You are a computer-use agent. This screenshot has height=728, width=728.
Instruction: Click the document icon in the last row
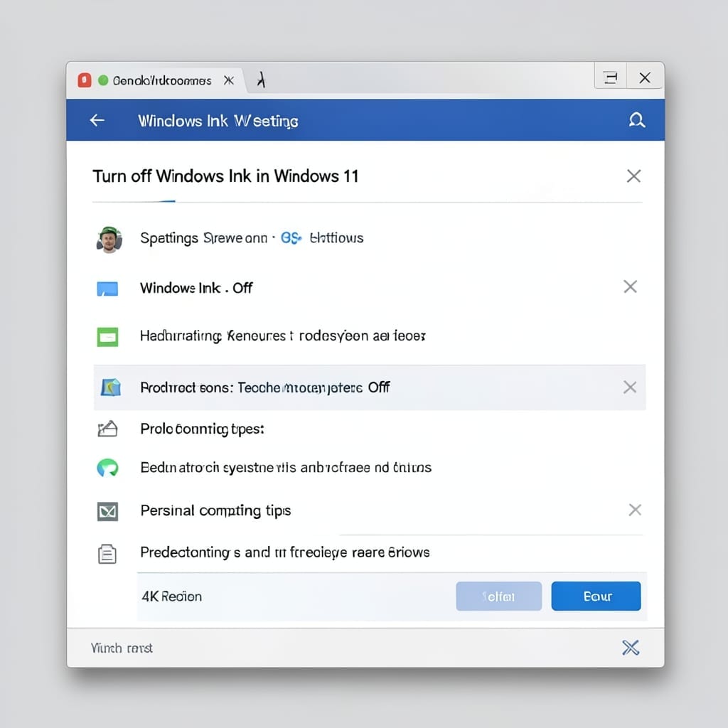[x=107, y=553]
